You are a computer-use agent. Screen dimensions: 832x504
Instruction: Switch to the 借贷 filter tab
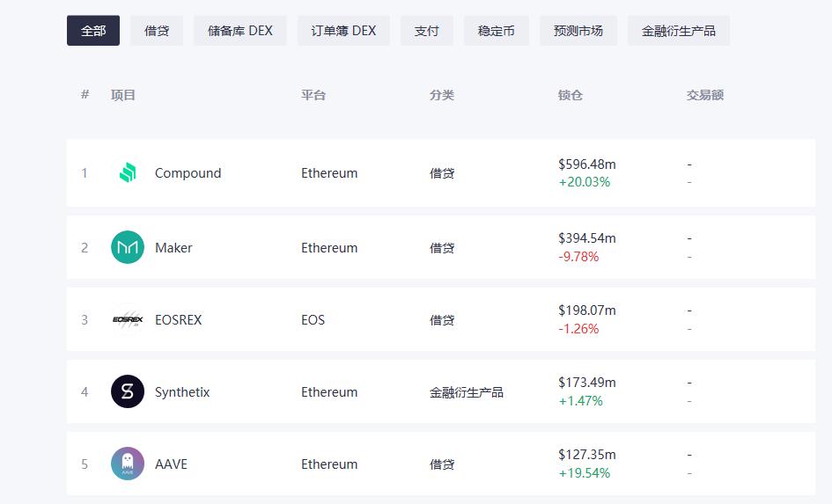tap(157, 31)
